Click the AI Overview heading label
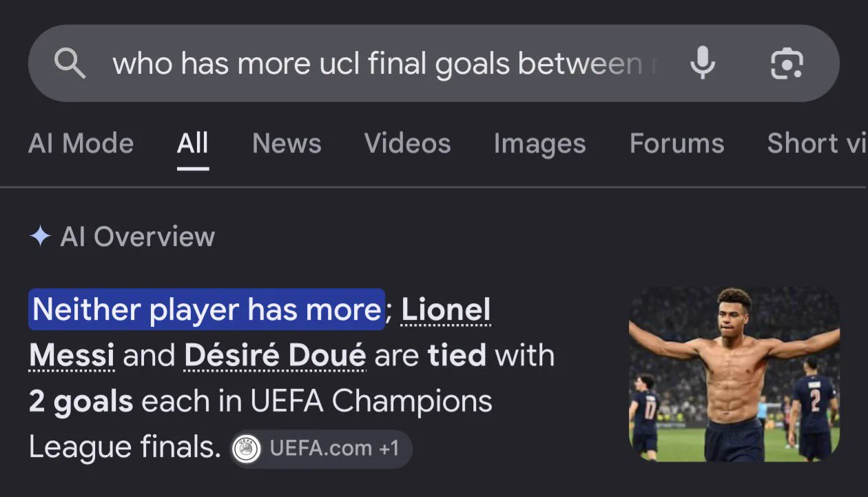This screenshot has width=868, height=497. [x=138, y=237]
